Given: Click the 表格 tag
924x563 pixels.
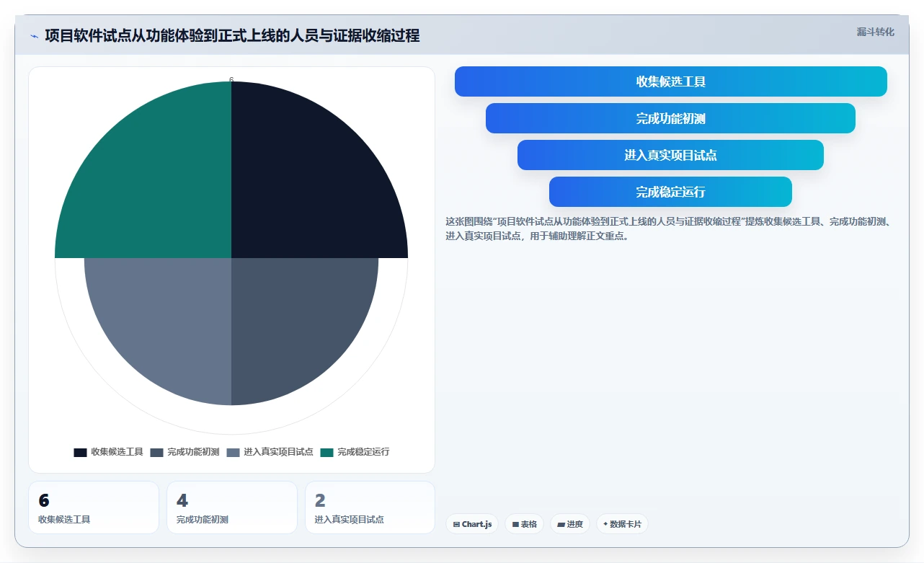Looking at the screenshot, I should tap(525, 524).
